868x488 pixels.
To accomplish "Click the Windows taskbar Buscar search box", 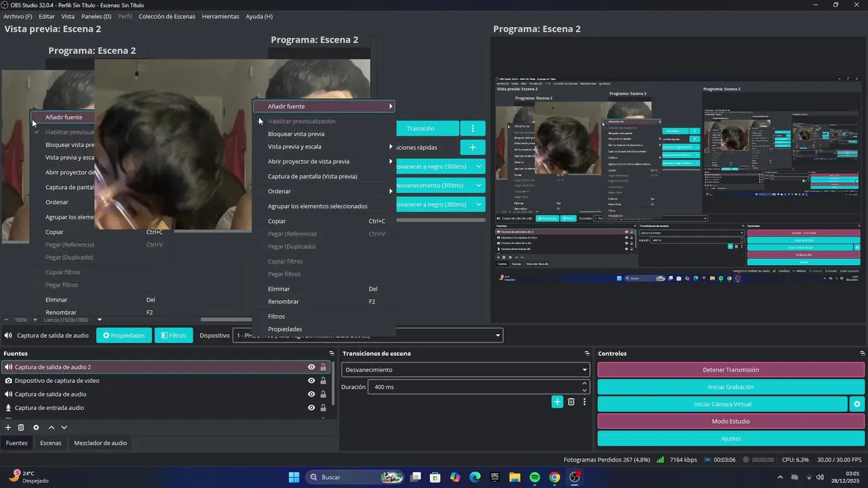I will (354, 477).
